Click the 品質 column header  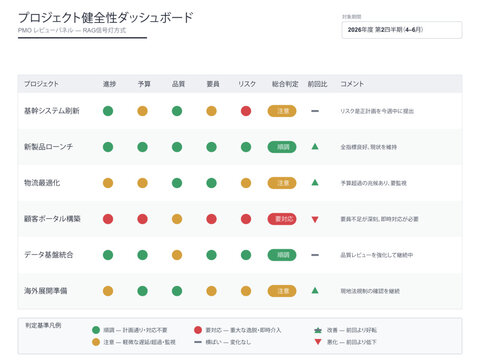(x=178, y=84)
